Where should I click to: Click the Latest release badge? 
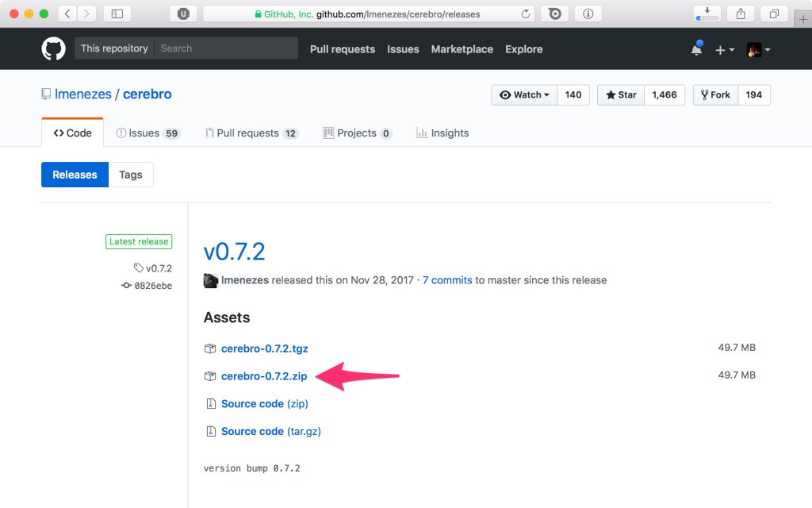139,241
